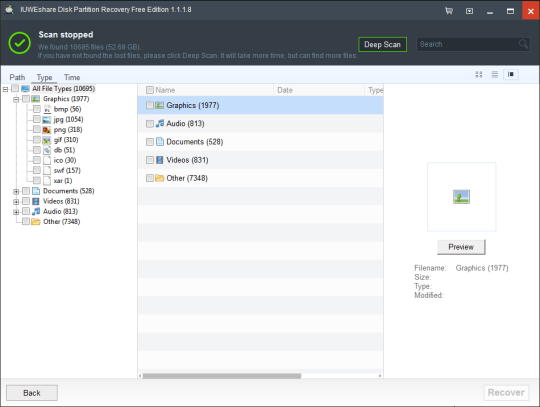Tick the png (318) checkbox

(37, 129)
